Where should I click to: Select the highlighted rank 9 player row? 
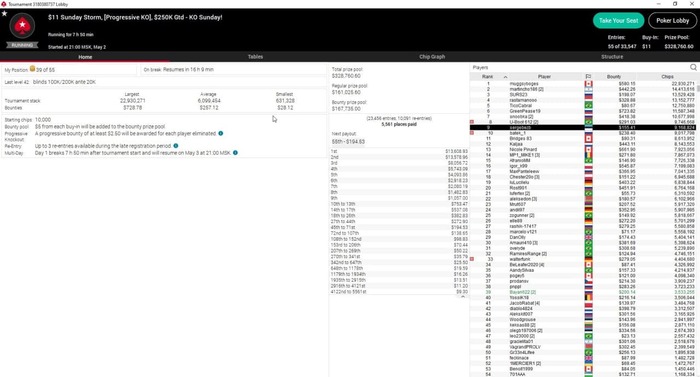coord(583,127)
